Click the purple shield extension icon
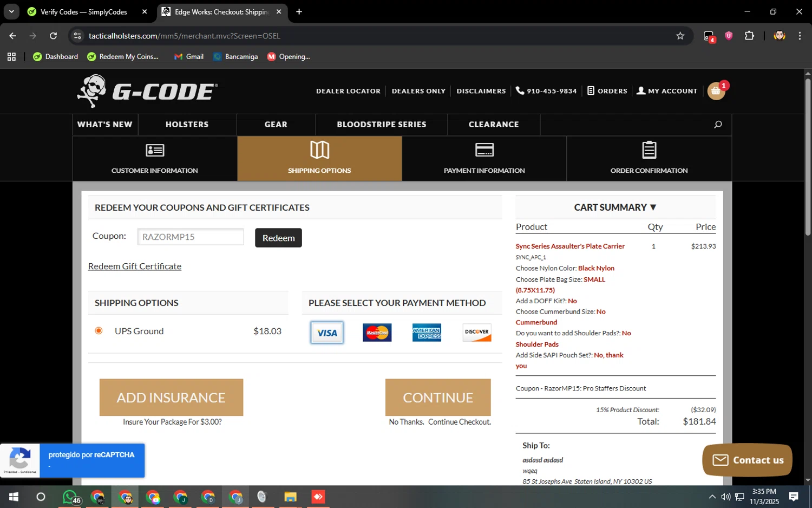This screenshot has height=508, width=812. [729, 36]
